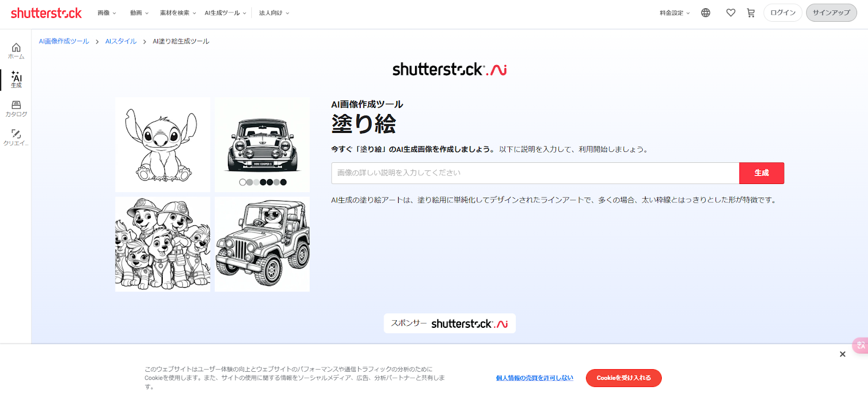
Task: Click the globe language icon
Action: (705, 12)
